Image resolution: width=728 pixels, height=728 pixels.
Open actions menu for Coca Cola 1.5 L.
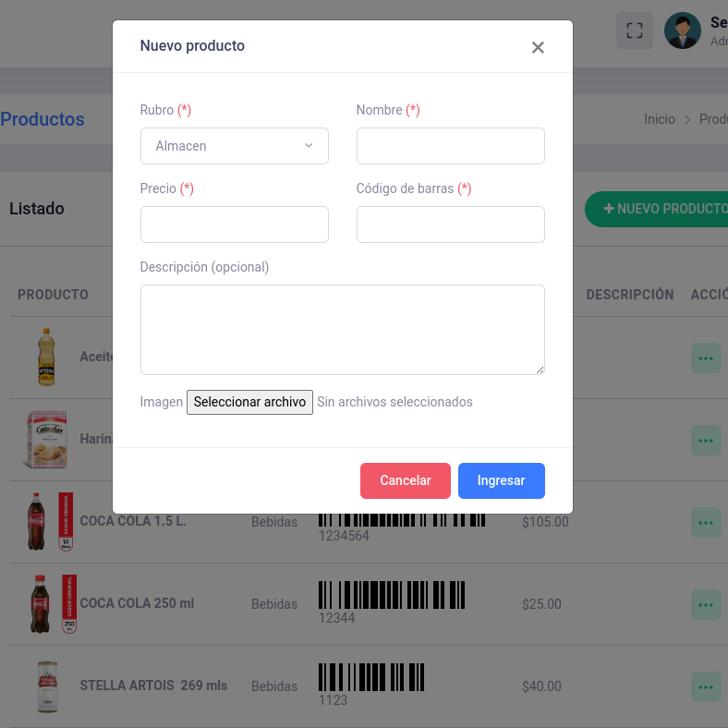[x=706, y=522]
